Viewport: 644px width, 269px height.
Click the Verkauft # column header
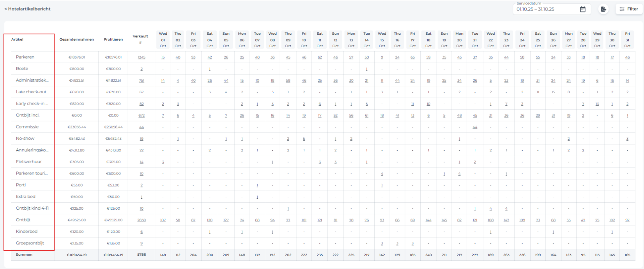click(140, 39)
